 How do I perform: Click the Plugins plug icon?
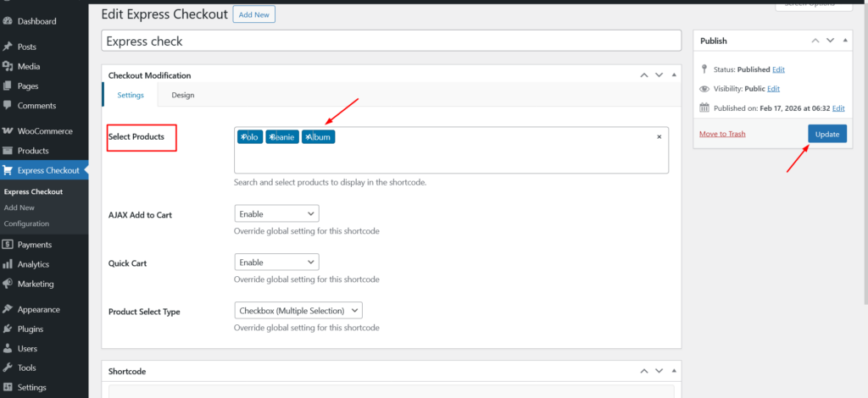[x=8, y=329]
